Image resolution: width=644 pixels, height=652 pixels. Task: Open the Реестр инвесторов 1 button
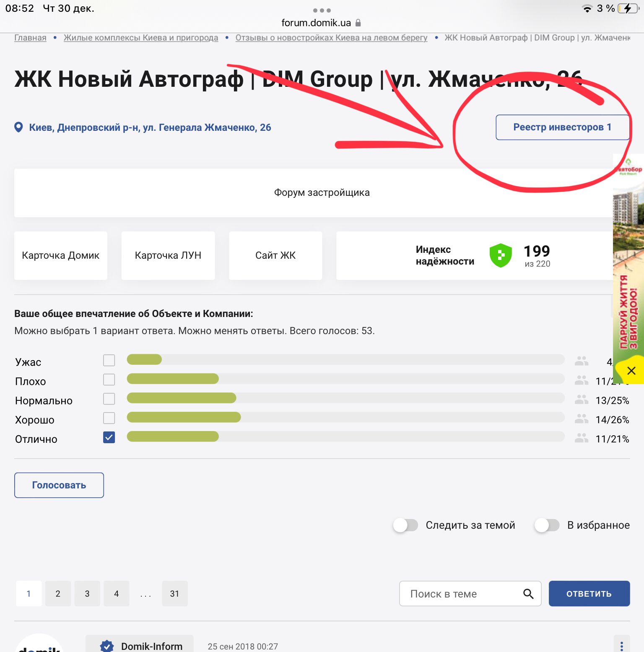pyautogui.click(x=562, y=127)
